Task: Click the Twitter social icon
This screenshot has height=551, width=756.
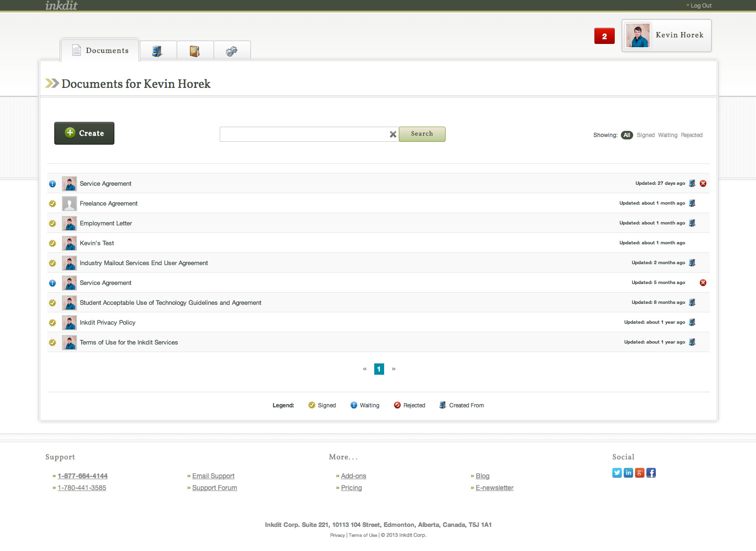Action: pyautogui.click(x=617, y=473)
